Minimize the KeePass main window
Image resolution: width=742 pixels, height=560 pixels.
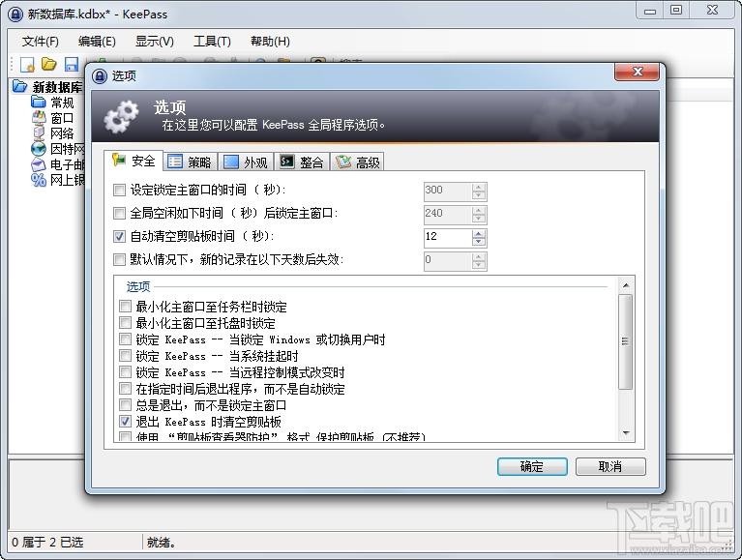pos(650,10)
